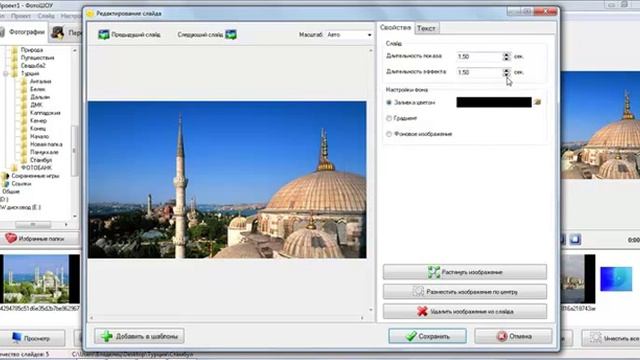Click the Previous slide arrow icon
Screen dimensions: 640x360
(x=104, y=35)
